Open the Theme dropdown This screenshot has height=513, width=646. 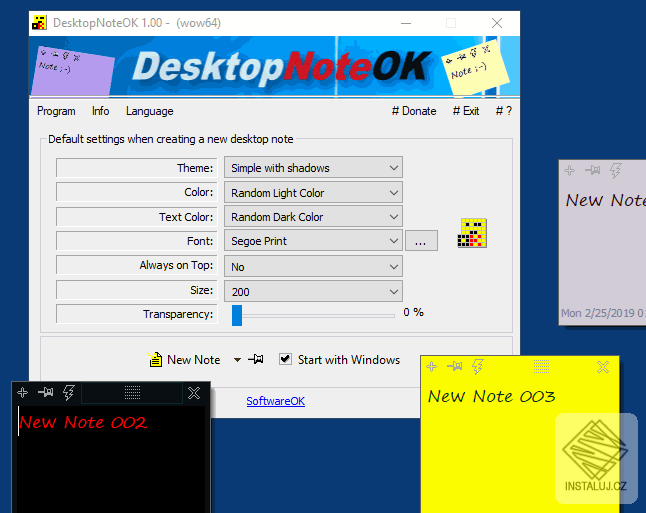[313, 167]
